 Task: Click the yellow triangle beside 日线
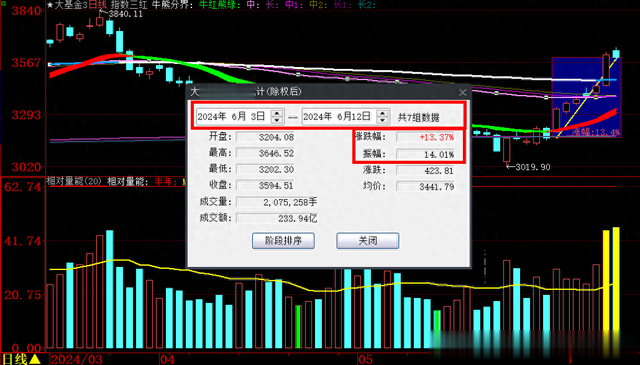[35, 359]
